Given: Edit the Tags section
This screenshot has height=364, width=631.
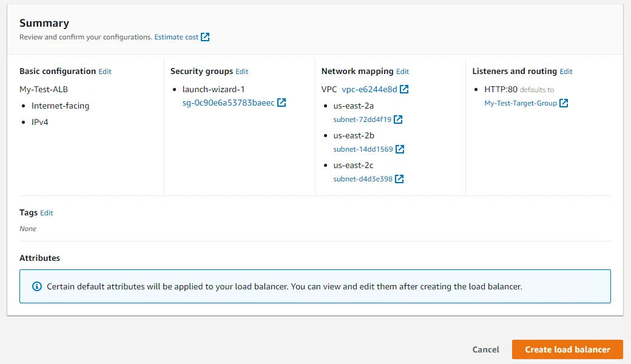Looking at the screenshot, I should pos(47,212).
